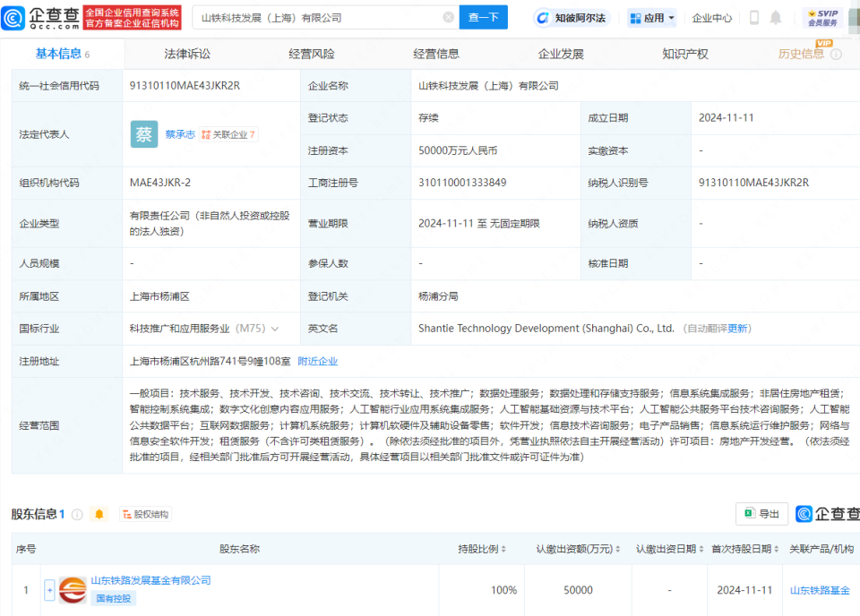Screen dimensions: 860x616
Task: Open legal representative 蔡承志 link
Action: coord(180,134)
